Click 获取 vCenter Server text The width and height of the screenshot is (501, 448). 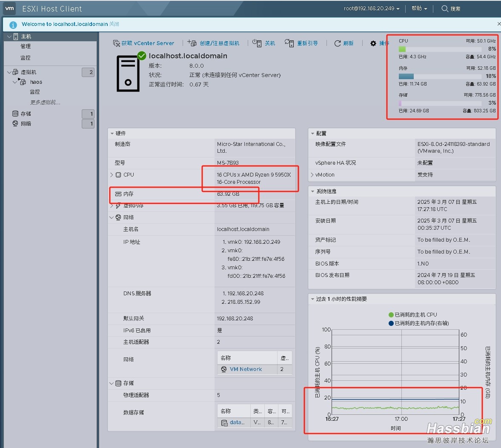pyautogui.click(x=148, y=43)
